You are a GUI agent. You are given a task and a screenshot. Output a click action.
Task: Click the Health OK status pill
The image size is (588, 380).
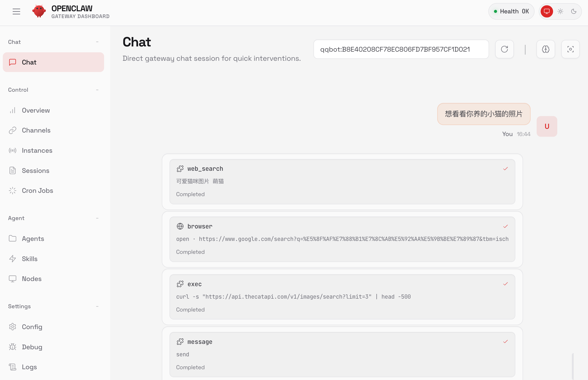click(x=511, y=11)
